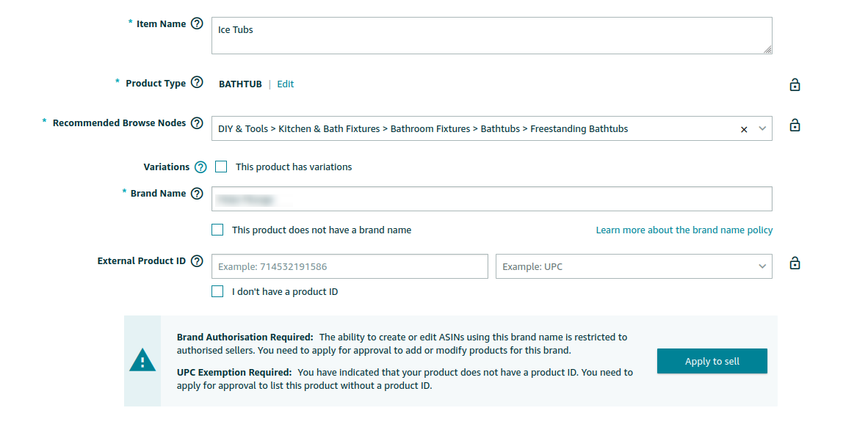Click the Apply to sell button
The width and height of the screenshot is (868, 427).
712,361
